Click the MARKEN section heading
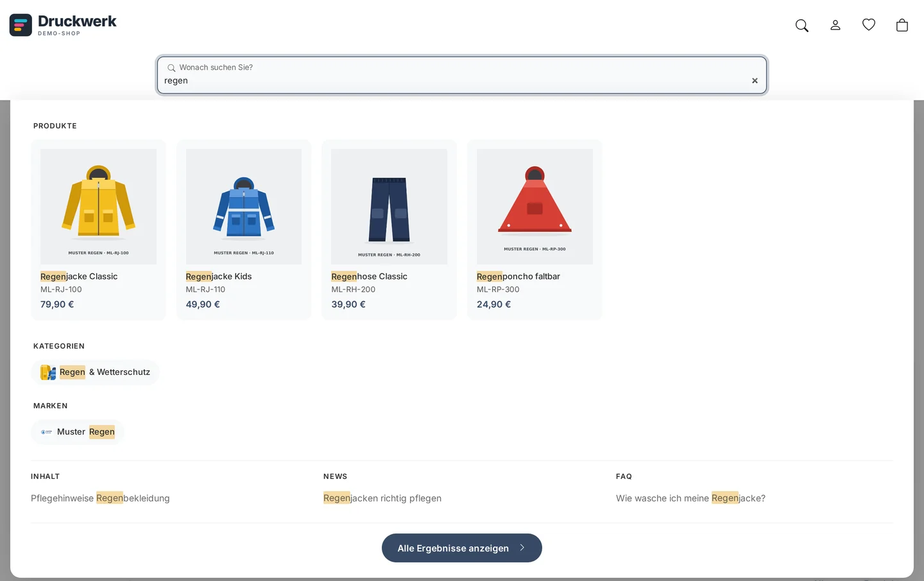The image size is (924, 581). (51, 406)
